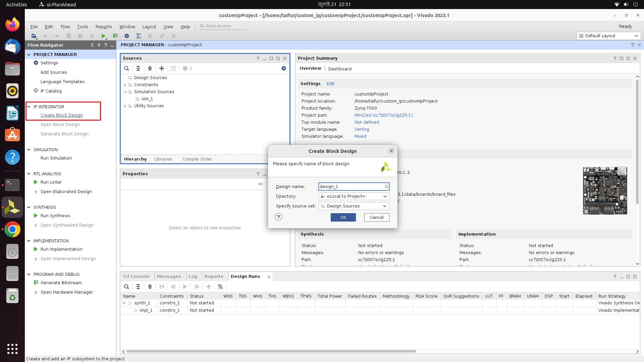The width and height of the screenshot is (644, 362).
Task: Click the MiniZed project part link
Action: coord(383,115)
